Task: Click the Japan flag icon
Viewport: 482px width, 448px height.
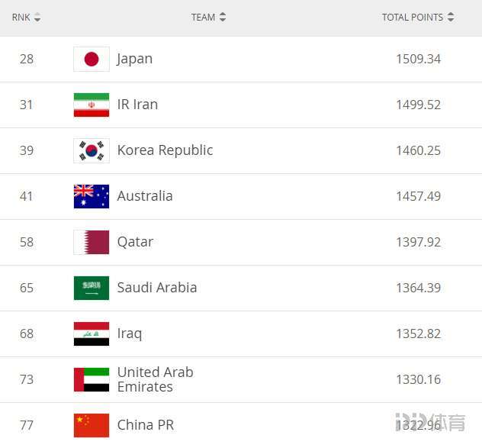Action: pos(92,59)
